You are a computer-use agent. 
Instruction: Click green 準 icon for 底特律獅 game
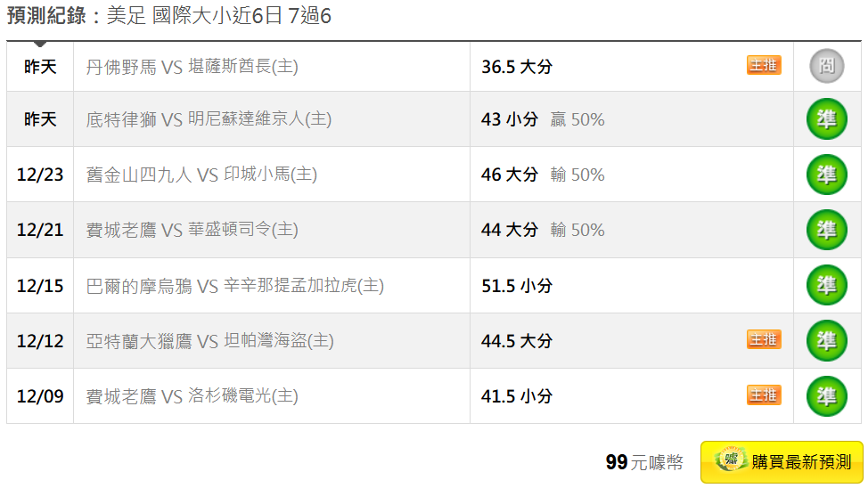click(826, 119)
